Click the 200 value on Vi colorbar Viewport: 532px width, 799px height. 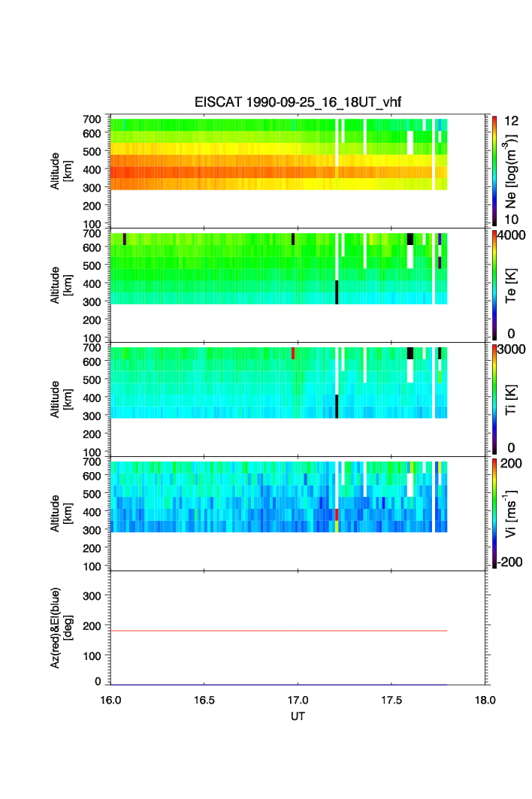click(x=511, y=463)
